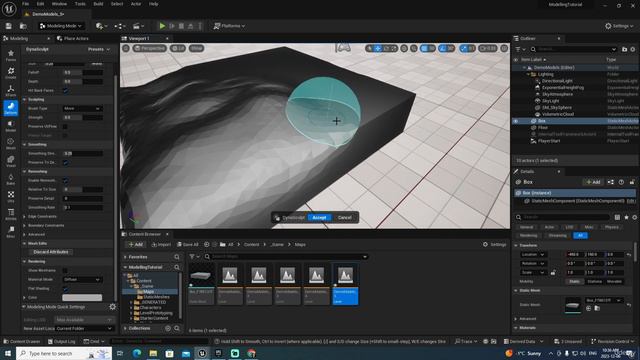Open Chrome from the taskbar
This screenshot has height=360, width=640.
(x=251, y=353)
